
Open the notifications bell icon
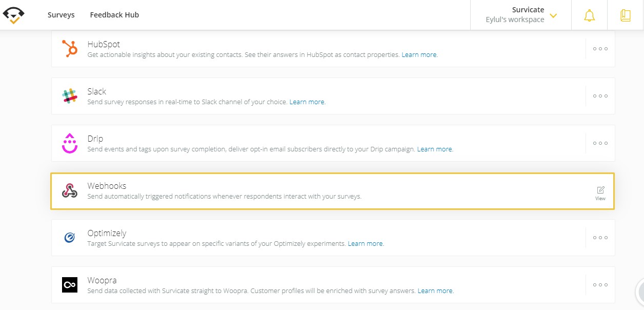pyautogui.click(x=590, y=15)
